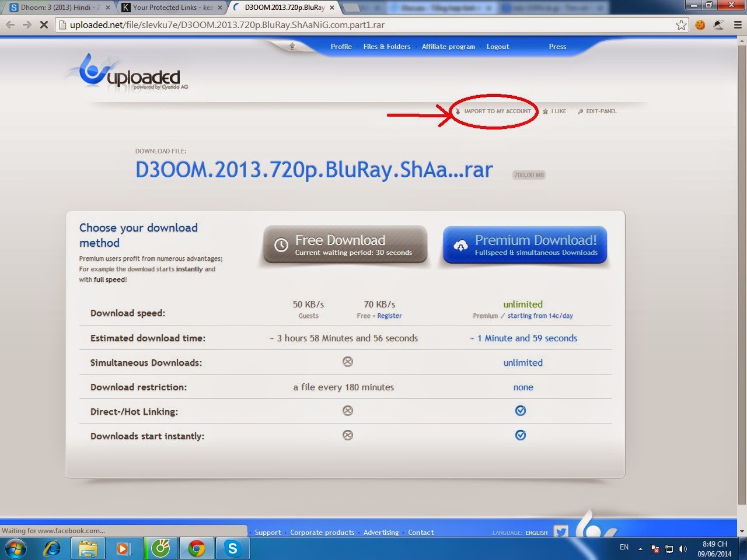Click Logout in the top menu
The width and height of the screenshot is (747, 560).
point(498,47)
